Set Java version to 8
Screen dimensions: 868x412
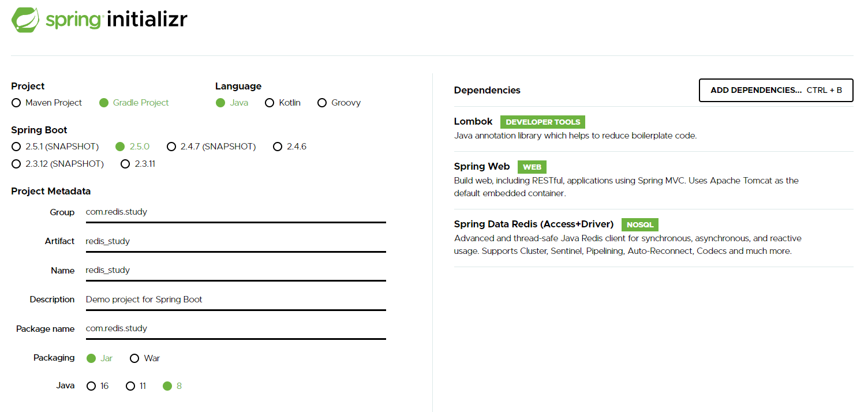tap(173, 386)
